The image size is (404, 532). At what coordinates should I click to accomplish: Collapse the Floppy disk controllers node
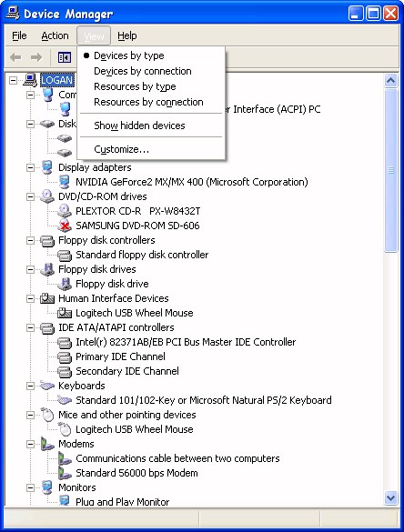(31, 241)
